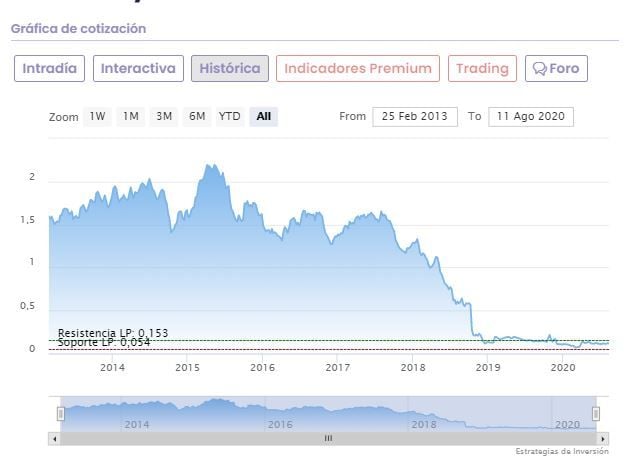Image resolution: width=633 pixels, height=465 pixels.
Task: Click the navigator scroll left arrow
Action: [x=54, y=438]
